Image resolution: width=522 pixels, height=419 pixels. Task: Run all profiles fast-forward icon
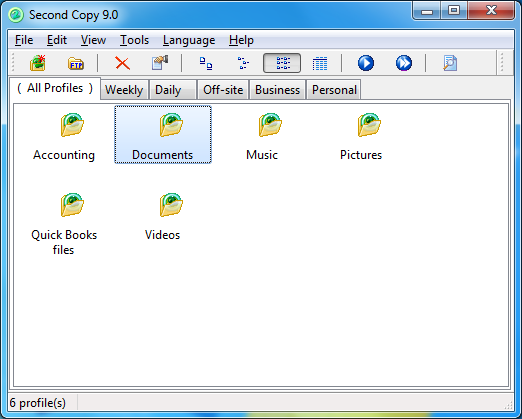pyautogui.click(x=404, y=63)
